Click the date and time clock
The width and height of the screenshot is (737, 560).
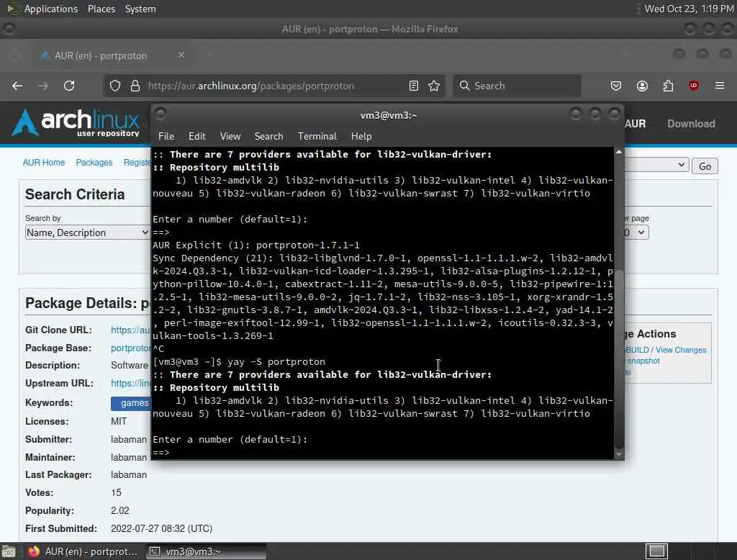click(689, 9)
